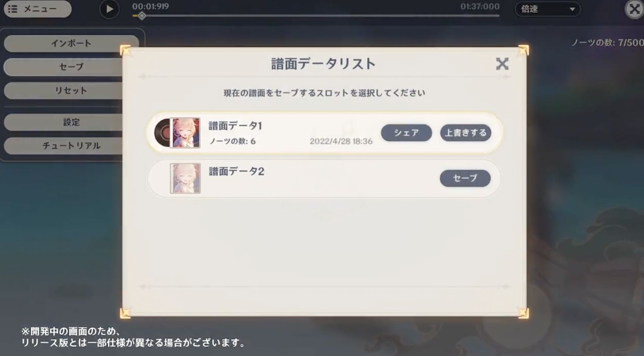Click the play button in top bar
Viewport: 644px width, 356px height.
click(109, 9)
